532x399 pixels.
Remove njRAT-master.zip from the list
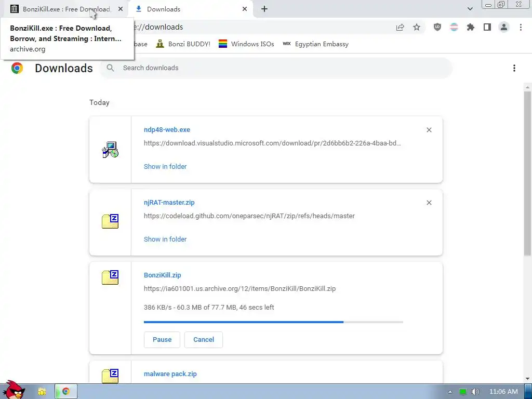(429, 203)
